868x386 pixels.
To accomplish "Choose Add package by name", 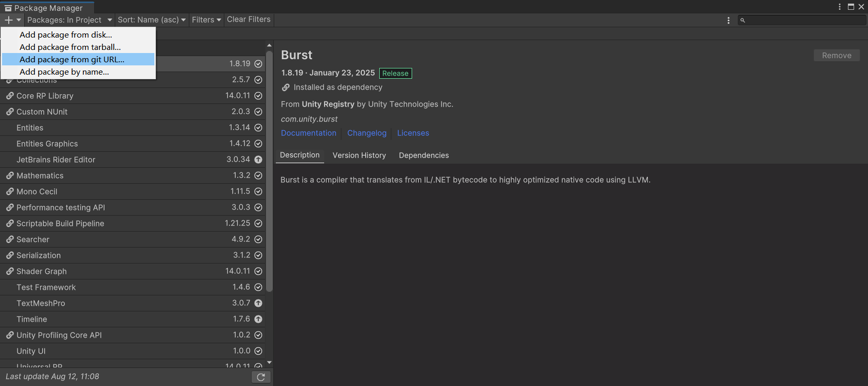I will click(78, 72).
